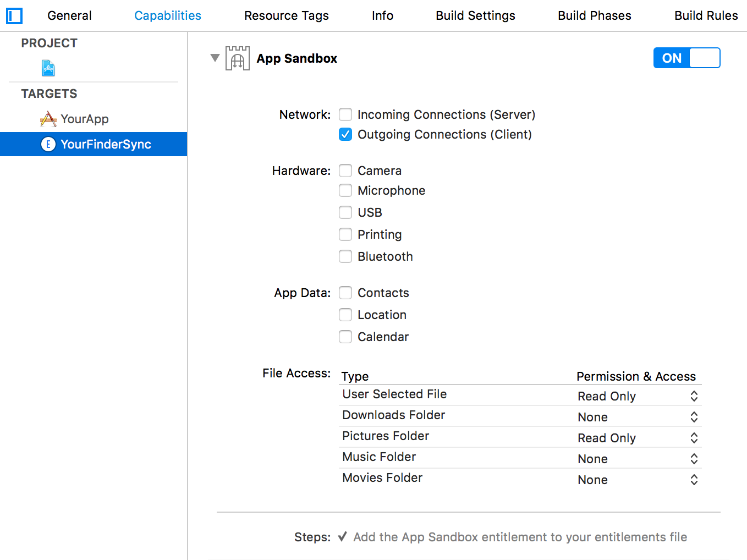Click the YourApp target application icon

click(48, 119)
